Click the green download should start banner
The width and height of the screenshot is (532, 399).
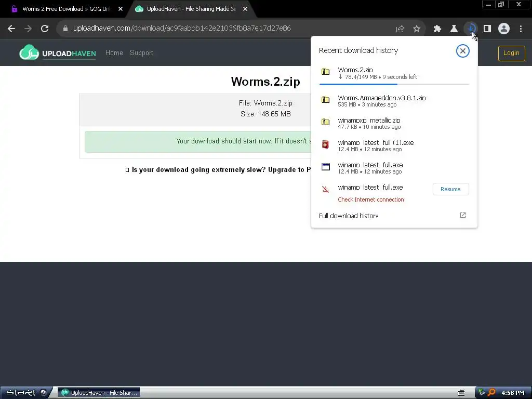click(198, 141)
